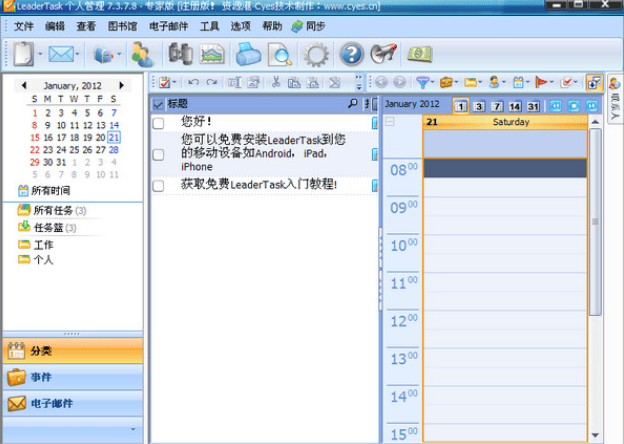The width and height of the screenshot is (624, 444).
Task: Go to next month in calendar
Action: 122,86
